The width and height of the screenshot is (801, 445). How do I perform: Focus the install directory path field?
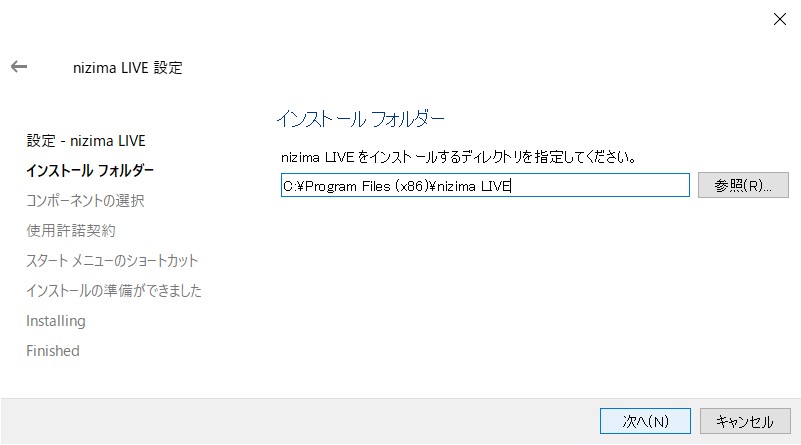click(485, 186)
